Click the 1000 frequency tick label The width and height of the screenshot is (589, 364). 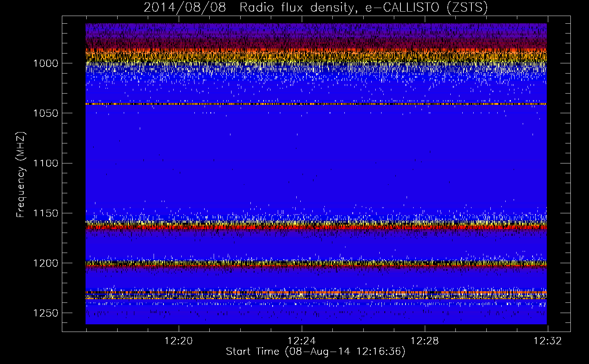click(46, 63)
